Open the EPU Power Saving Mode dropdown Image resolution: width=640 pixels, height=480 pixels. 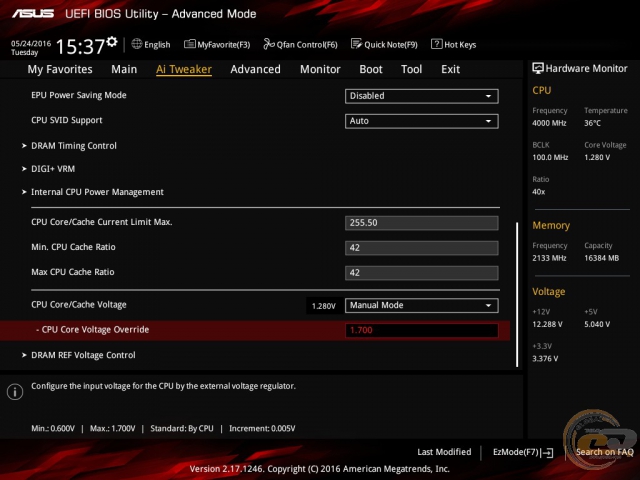pos(421,96)
